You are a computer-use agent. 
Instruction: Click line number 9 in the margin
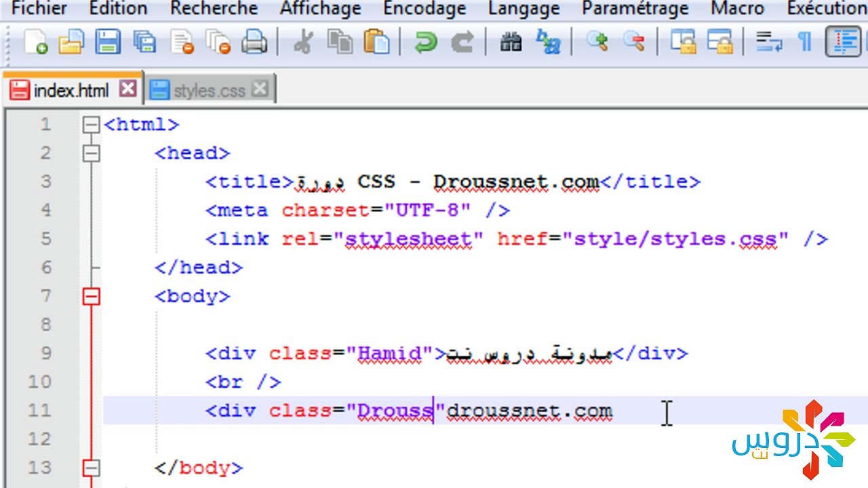coord(45,353)
